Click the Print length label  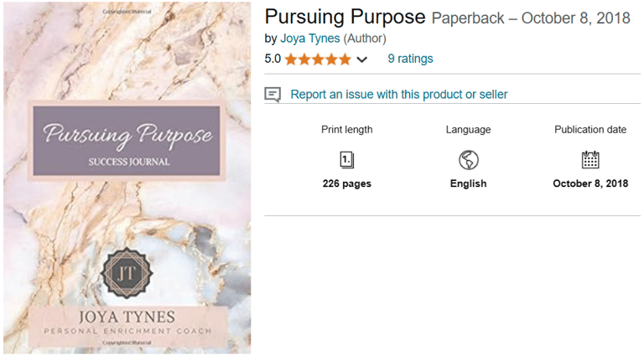coord(346,130)
